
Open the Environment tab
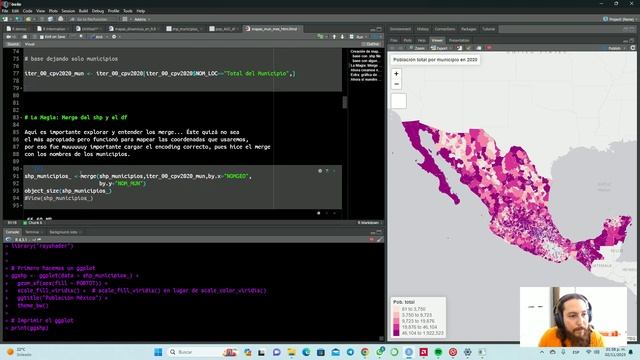click(400, 29)
